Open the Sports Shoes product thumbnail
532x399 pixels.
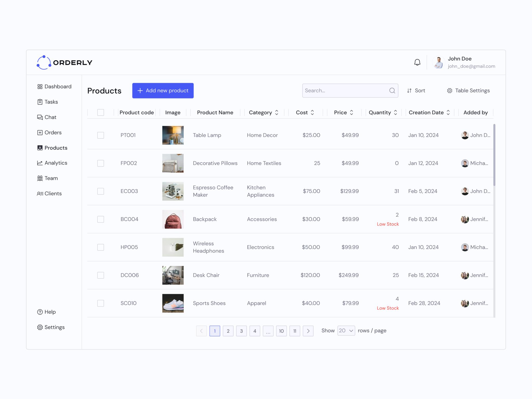173,303
